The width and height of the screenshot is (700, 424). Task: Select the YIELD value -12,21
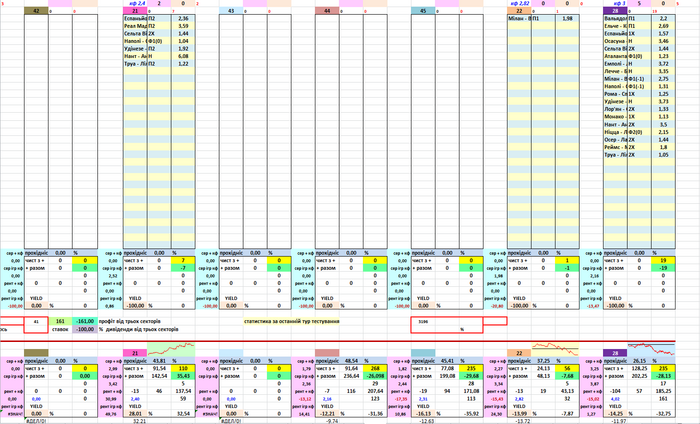pos(327,414)
